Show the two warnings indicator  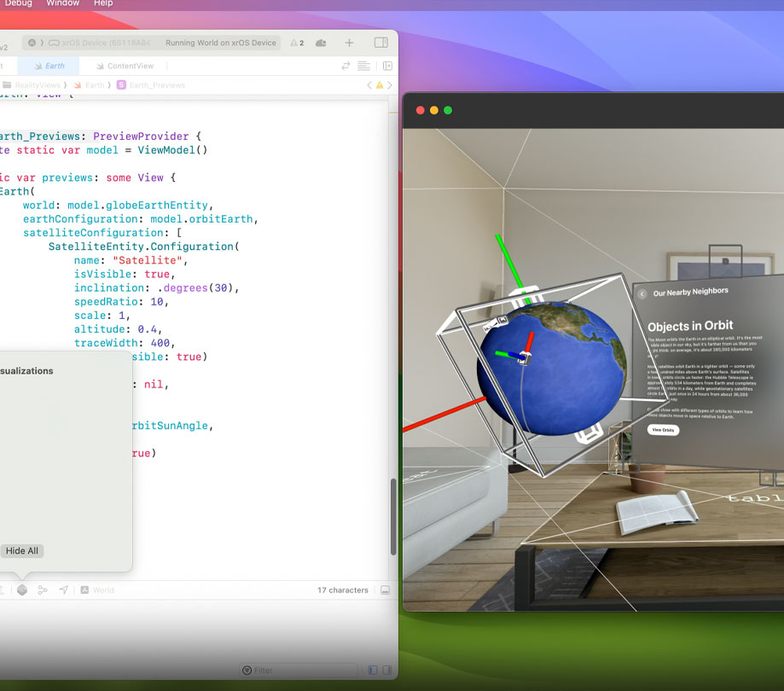297,43
